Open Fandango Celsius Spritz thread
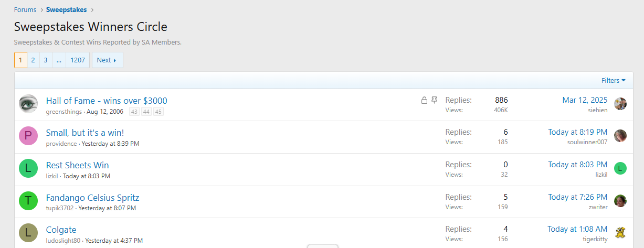Screen dimensions: 644x248 pos(92,198)
